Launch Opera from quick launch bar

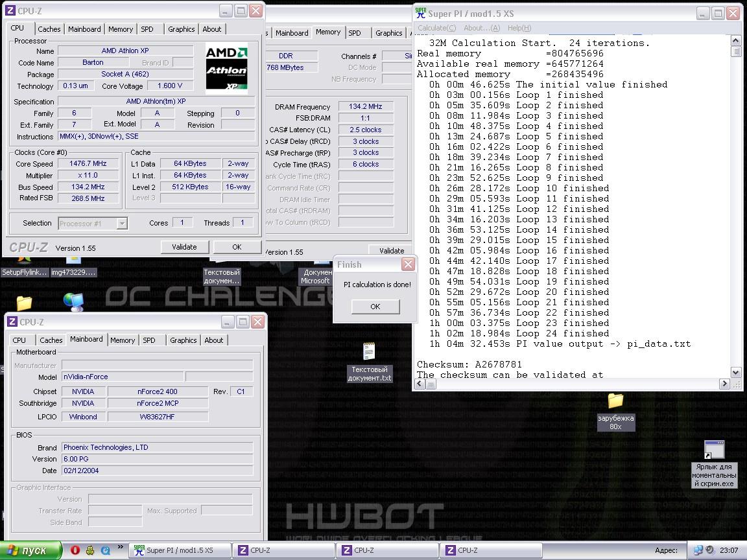point(75,550)
